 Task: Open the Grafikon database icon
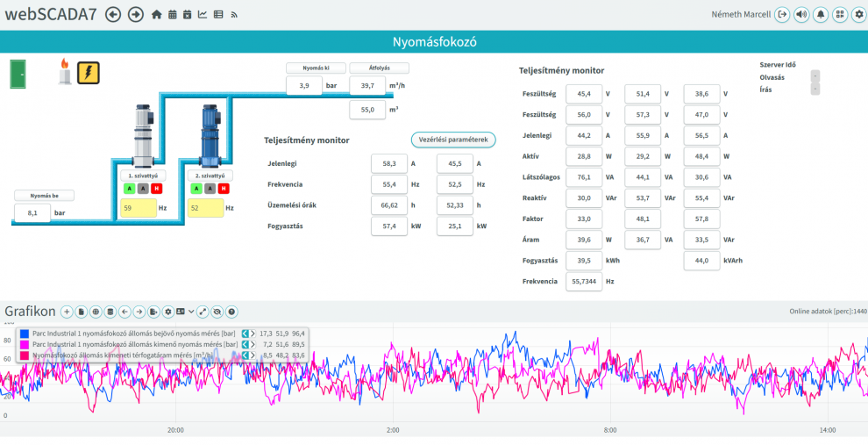110,312
